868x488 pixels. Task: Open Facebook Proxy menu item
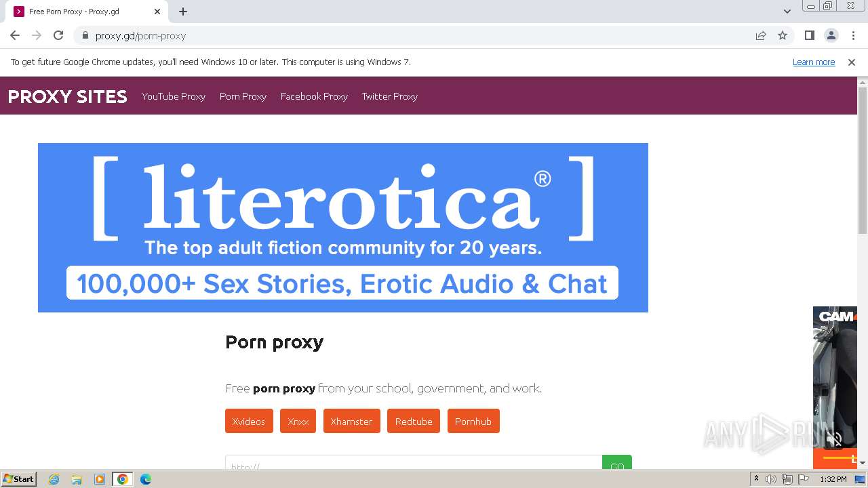tap(314, 96)
